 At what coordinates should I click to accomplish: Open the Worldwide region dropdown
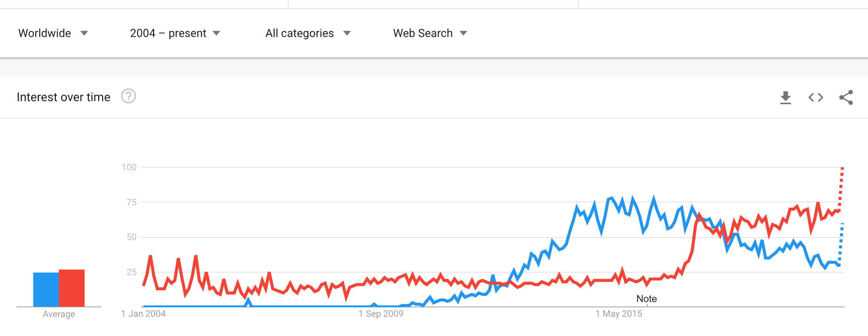[x=53, y=33]
